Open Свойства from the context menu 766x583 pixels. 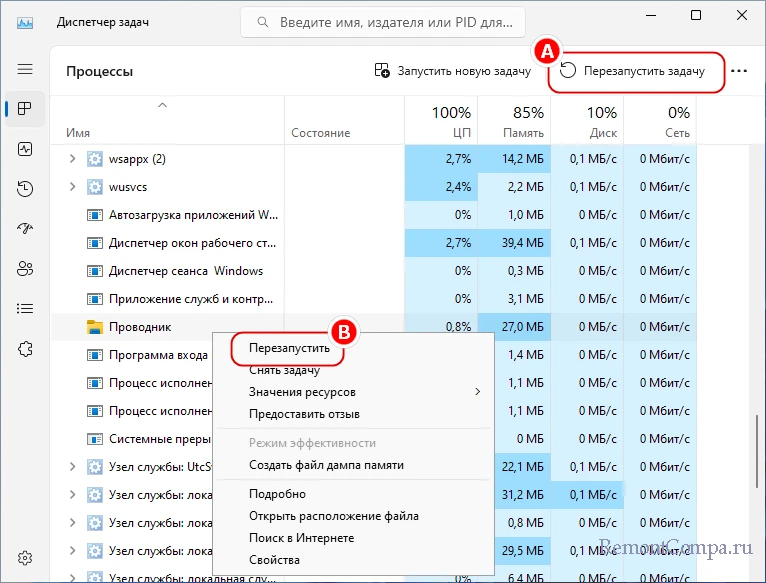pyautogui.click(x=354, y=560)
